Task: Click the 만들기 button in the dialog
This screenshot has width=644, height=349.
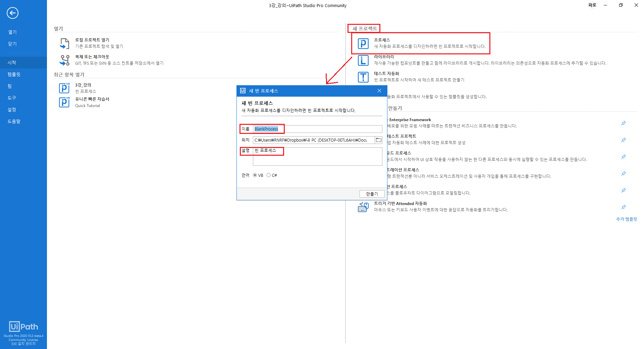Action: coord(372,194)
